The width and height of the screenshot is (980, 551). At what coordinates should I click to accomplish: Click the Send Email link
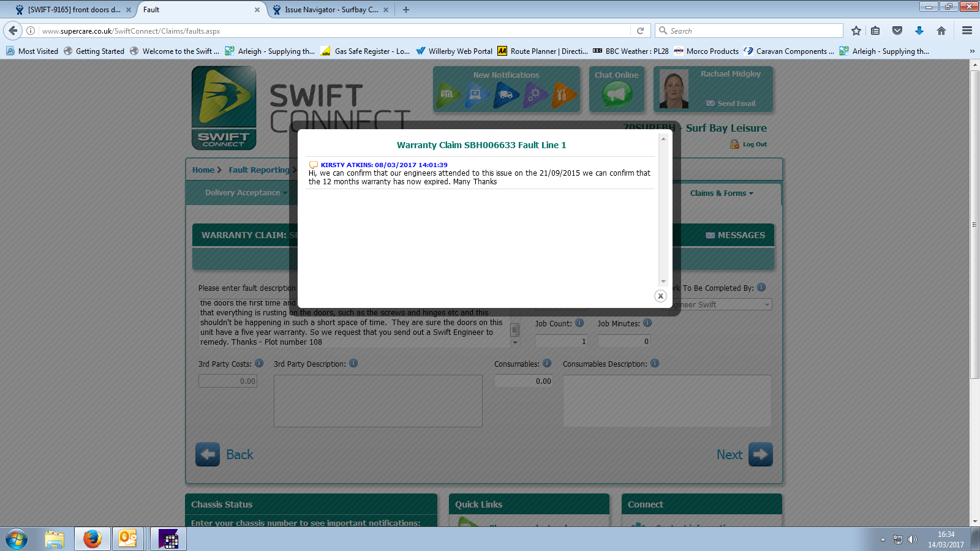point(731,103)
